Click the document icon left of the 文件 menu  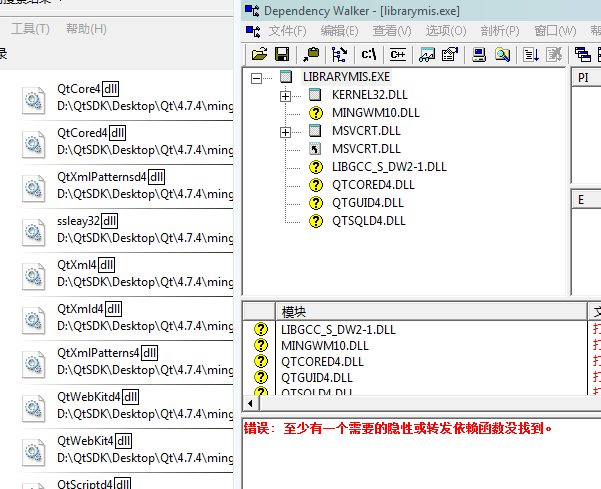click(253, 31)
